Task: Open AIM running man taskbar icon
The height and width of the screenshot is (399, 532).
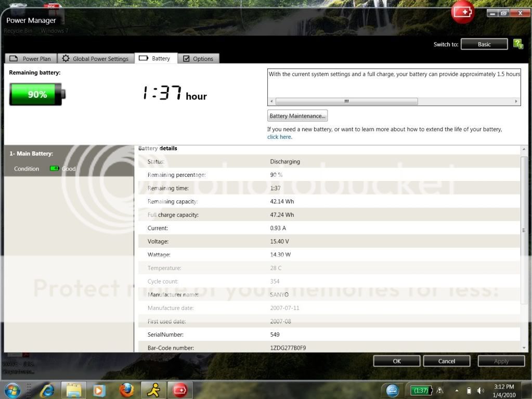Action: click(x=153, y=390)
